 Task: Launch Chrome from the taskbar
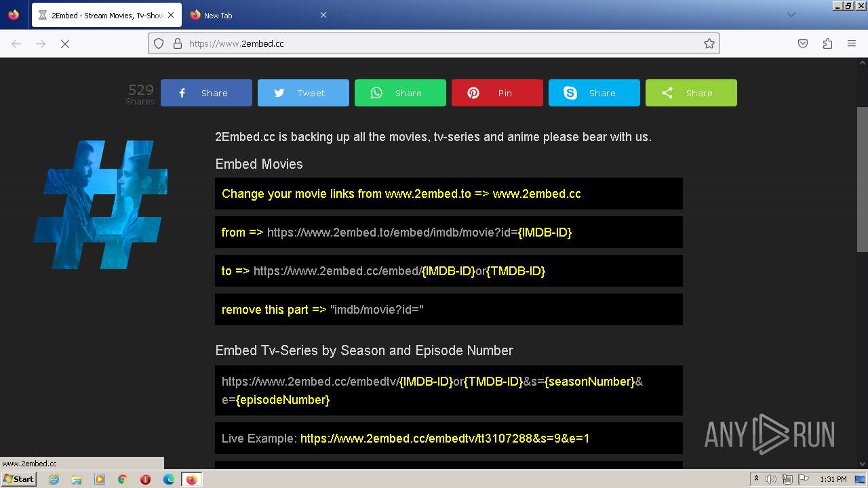(x=123, y=479)
